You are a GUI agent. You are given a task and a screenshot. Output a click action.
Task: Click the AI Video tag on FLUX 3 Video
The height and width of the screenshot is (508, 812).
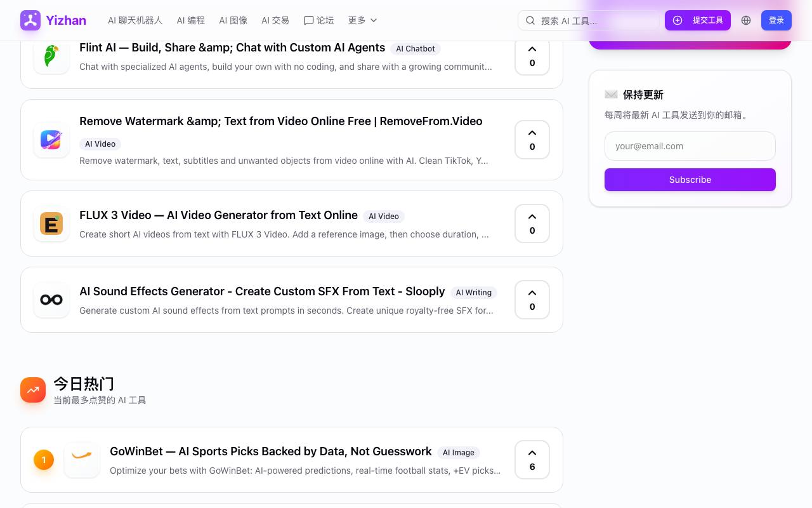[384, 217]
